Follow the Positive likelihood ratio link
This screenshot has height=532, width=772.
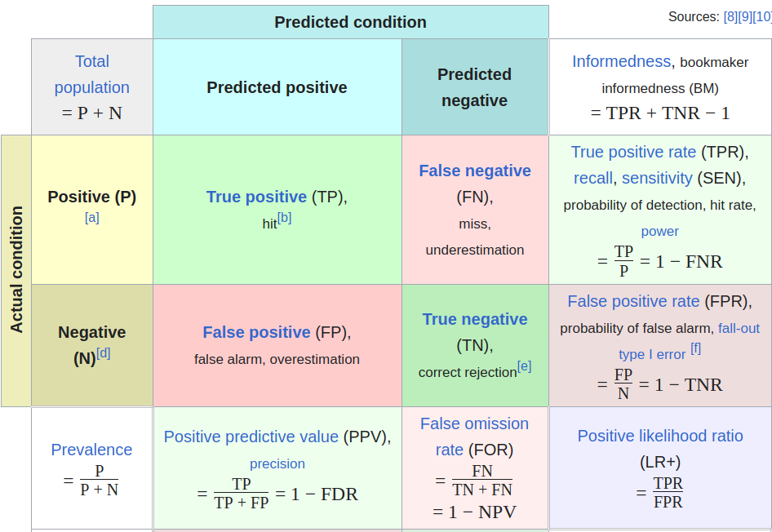pyautogui.click(x=659, y=436)
